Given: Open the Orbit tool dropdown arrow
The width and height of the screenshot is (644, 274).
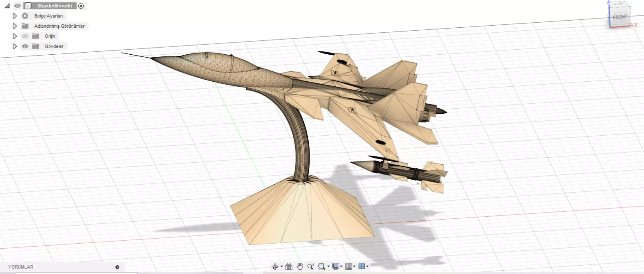Looking at the screenshot, I should pos(282,267).
